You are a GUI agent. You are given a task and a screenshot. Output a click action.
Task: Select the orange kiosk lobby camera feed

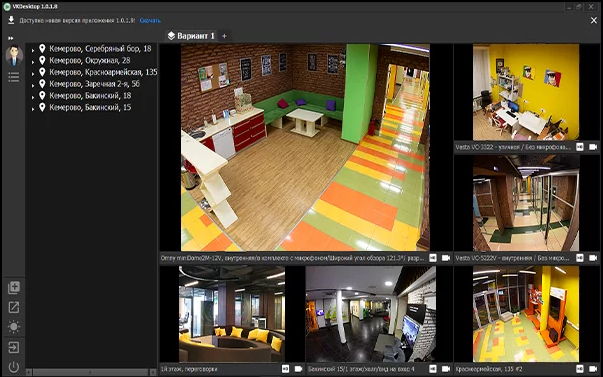pyautogui.click(x=526, y=314)
